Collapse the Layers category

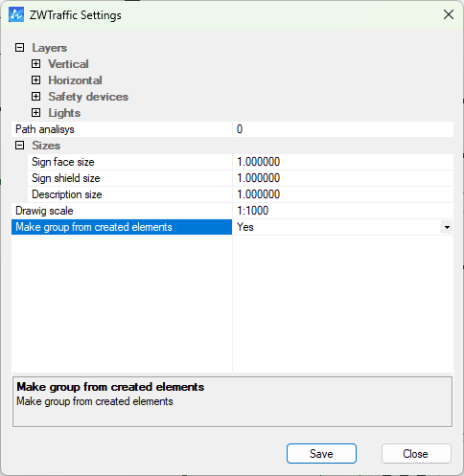19,48
